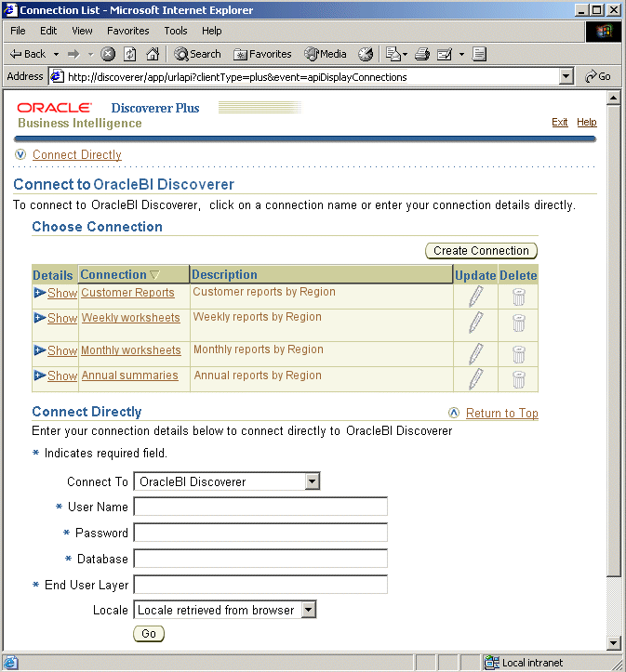The height and width of the screenshot is (672, 626).
Task: Open the Back button history dropdown arrow
Action: 56,55
